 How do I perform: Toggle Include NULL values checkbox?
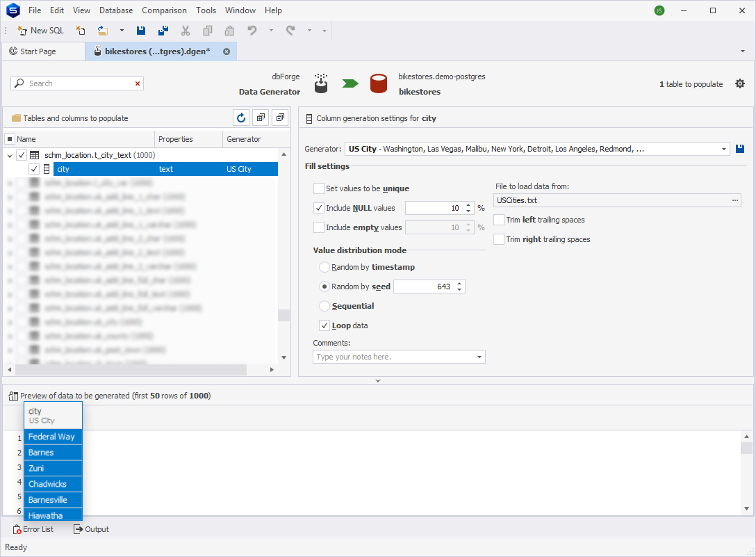(319, 208)
